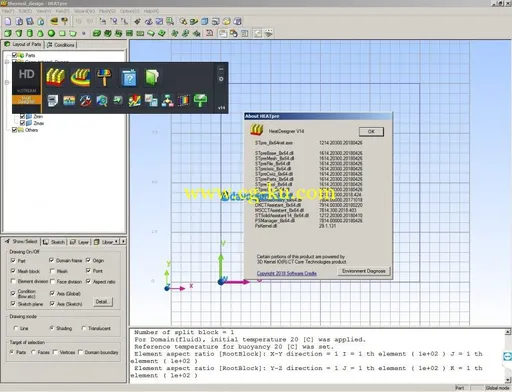The width and height of the screenshot is (512, 392).
Task: Click the gear settings icon on launcher
Action: pyautogui.click(x=221, y=79)
